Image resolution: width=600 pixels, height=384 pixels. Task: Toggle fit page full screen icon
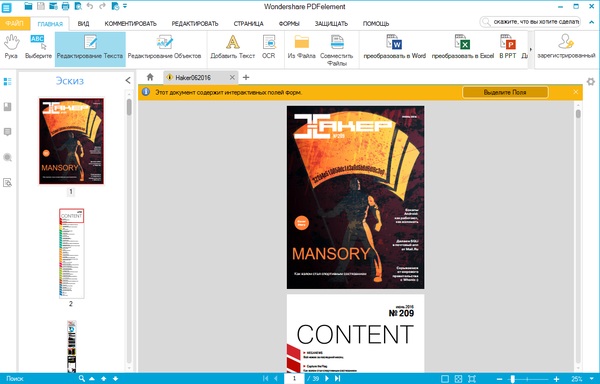click(472, 379)
